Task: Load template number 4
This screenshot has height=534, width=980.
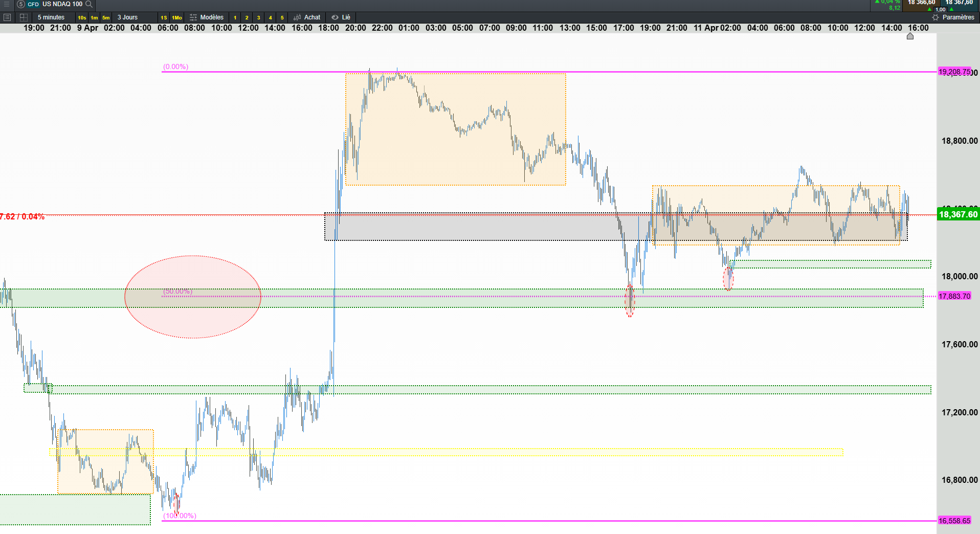Action: tap(271, 17)
